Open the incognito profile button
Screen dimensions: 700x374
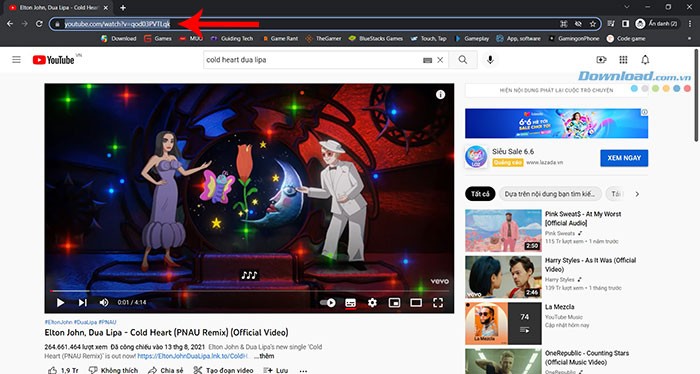(x=656, y=24)
